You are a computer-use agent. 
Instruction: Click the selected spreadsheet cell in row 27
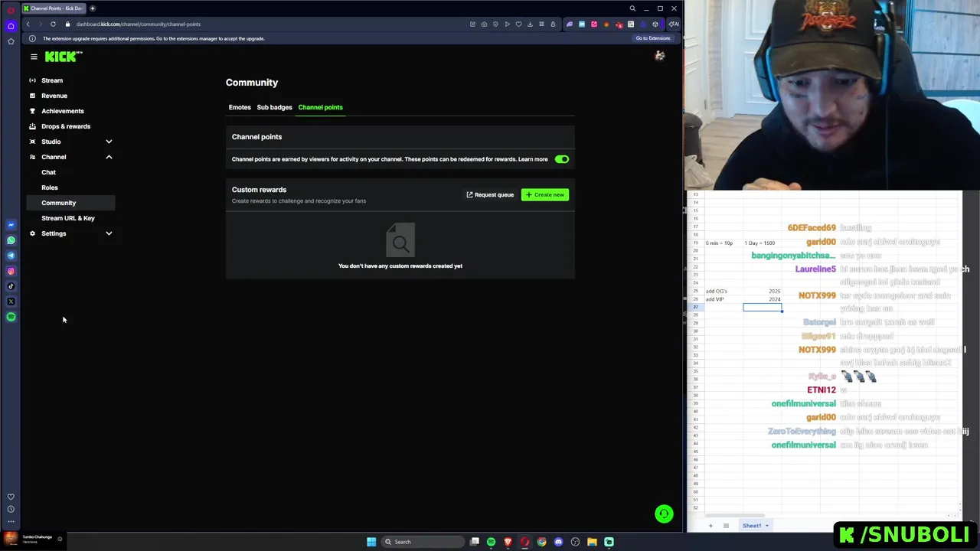(763, 307)
